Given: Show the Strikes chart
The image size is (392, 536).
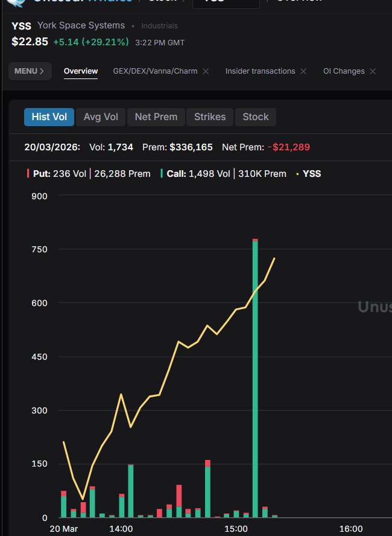Looking at the screenshot, I should (210, 117).
